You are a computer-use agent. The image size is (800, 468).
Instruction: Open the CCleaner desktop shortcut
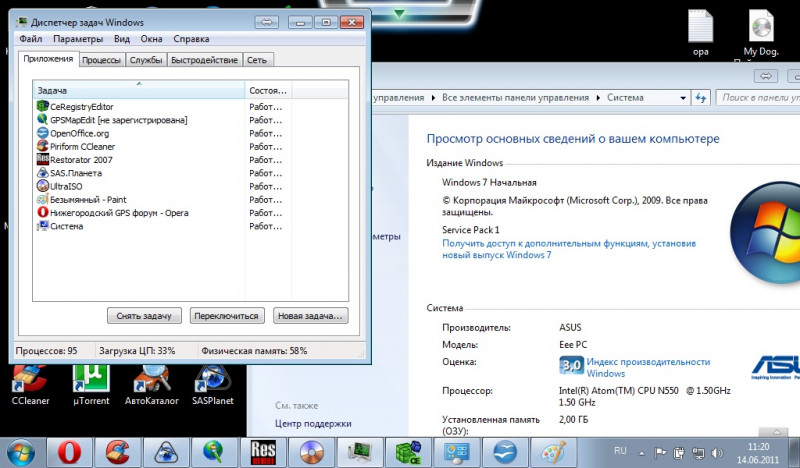click(30, 385)
